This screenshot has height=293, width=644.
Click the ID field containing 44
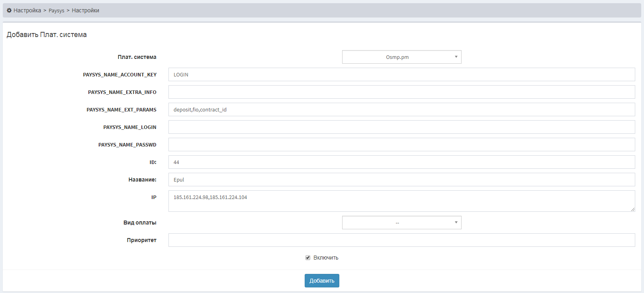[x=401, y=162]
